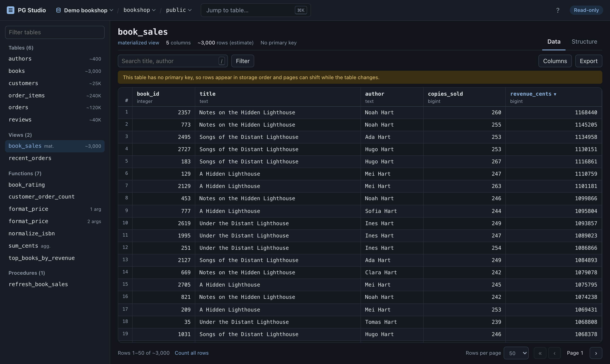Sort by the copies_sold column header
This screenshot has height=364, width=610.
coord(464,97)
